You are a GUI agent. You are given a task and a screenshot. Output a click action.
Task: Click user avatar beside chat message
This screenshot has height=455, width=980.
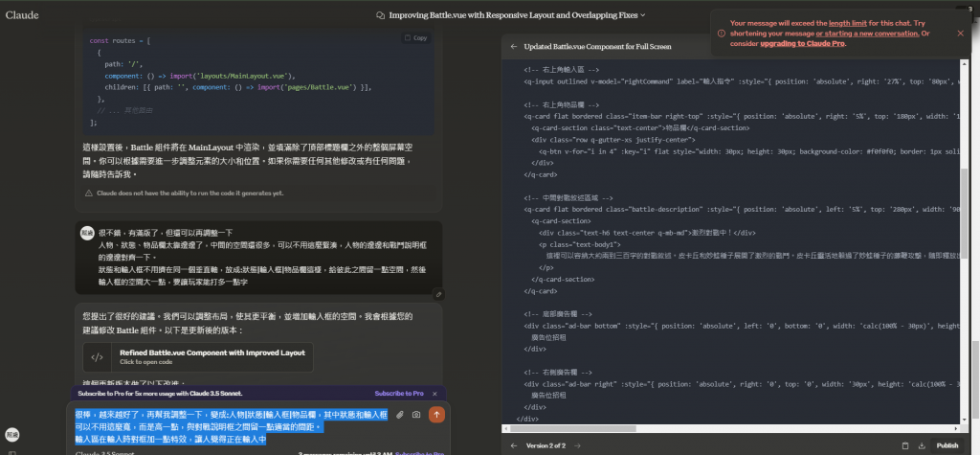(89, 233)
